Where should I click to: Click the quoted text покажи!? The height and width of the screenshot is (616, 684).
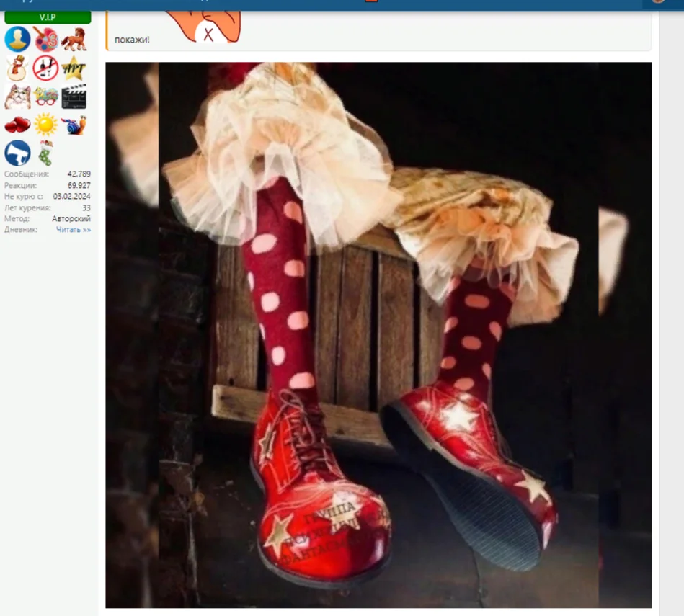tap(132, 40)
